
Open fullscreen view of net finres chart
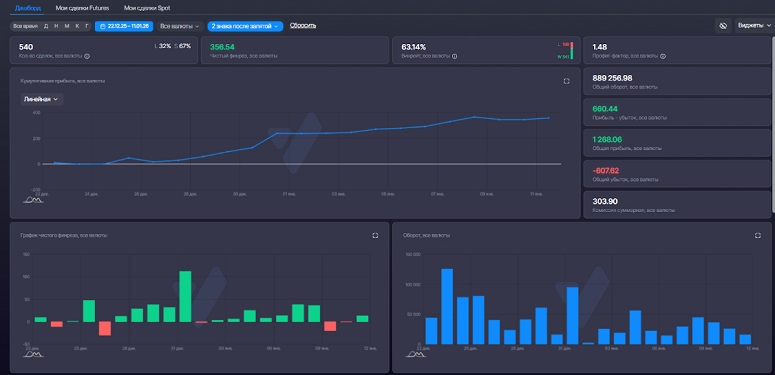click(375, 236)
